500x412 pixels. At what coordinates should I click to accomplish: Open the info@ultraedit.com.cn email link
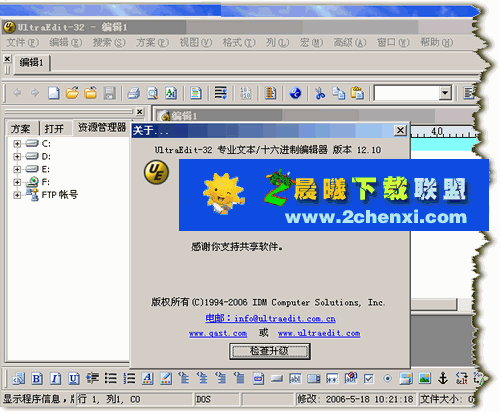[270, 318]
